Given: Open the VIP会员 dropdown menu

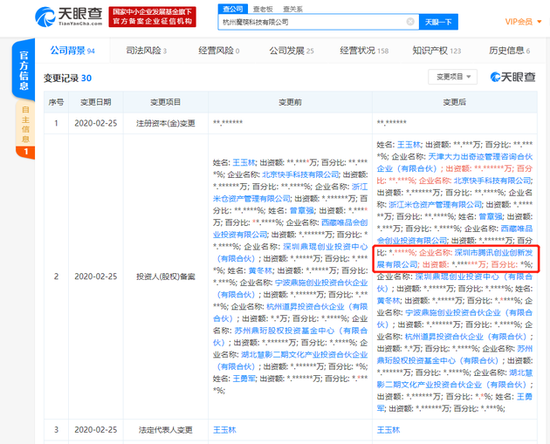Looking at the screenshot, I should [523, 22].
